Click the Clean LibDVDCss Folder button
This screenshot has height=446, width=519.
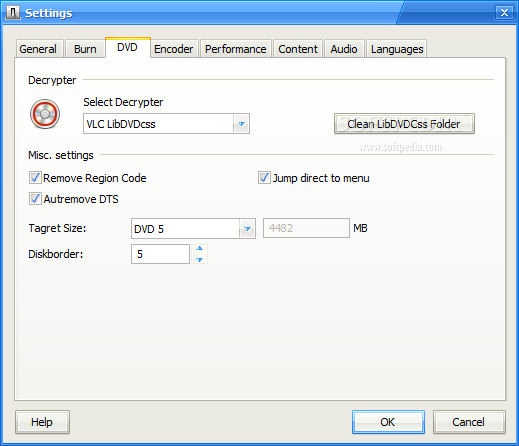[404, 124]
